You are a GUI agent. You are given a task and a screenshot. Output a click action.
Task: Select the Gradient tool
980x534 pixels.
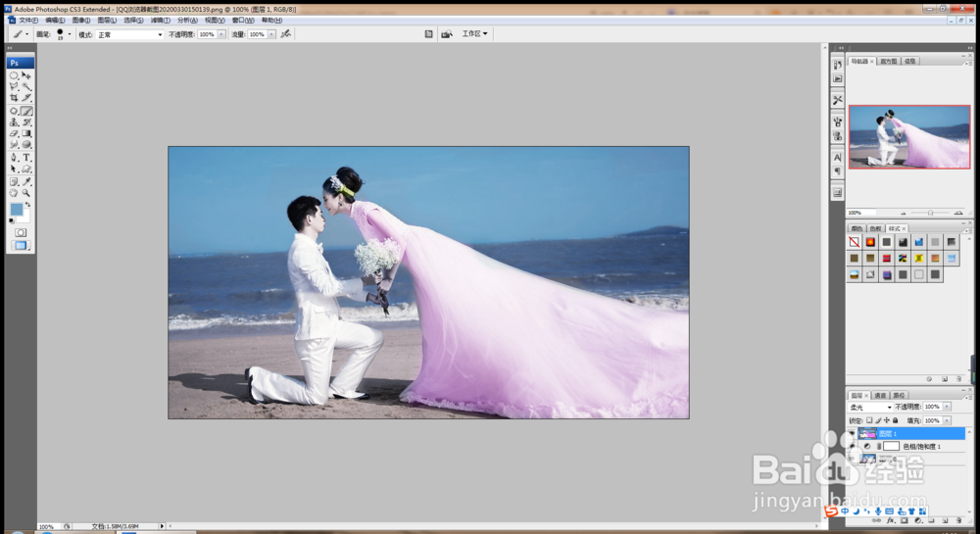26,133
